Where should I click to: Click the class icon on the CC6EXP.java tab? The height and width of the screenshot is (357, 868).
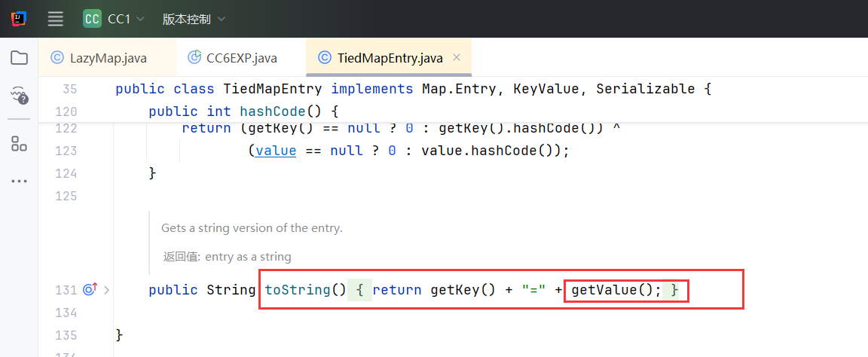194,57
